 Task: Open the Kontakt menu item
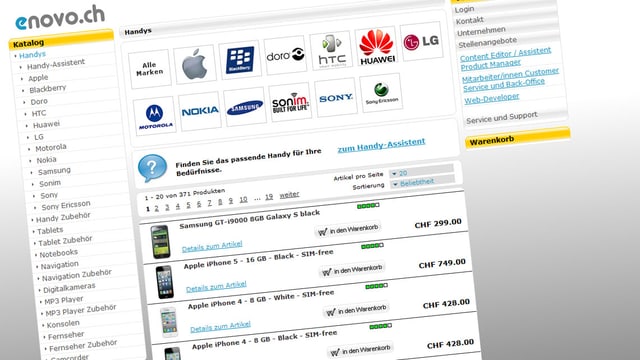click(470, 20)
